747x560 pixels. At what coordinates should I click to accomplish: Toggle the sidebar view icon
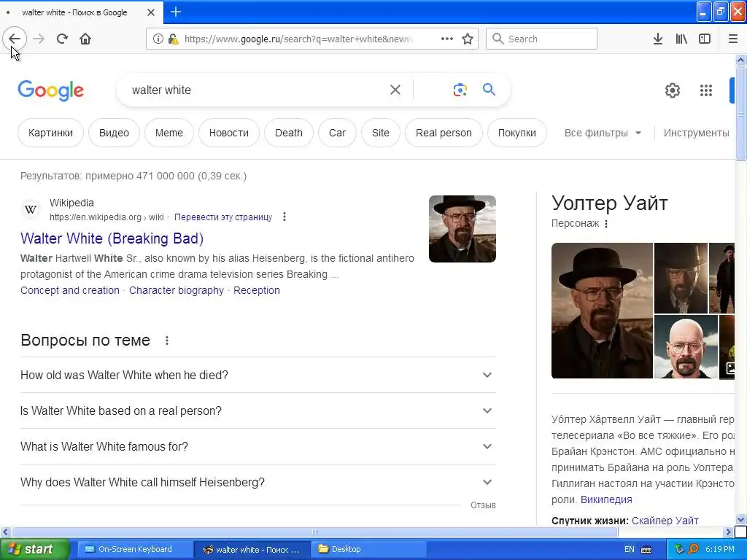click(705, 39)
